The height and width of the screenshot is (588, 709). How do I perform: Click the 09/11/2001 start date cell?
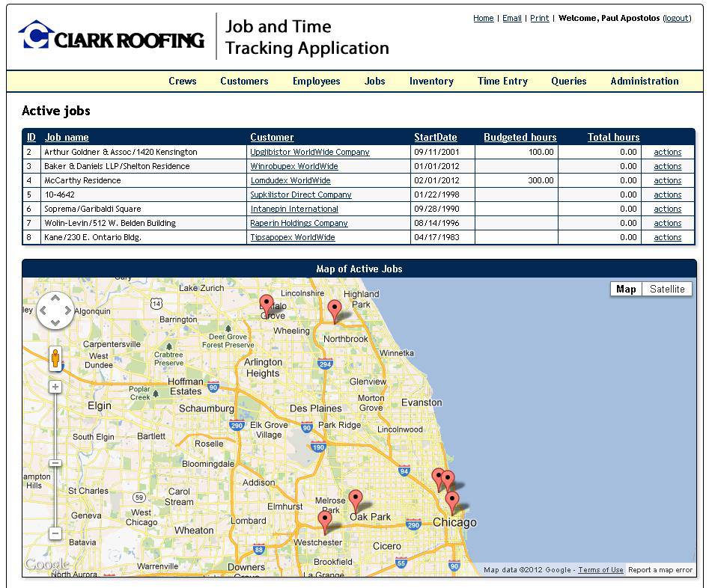coord(442,153)
